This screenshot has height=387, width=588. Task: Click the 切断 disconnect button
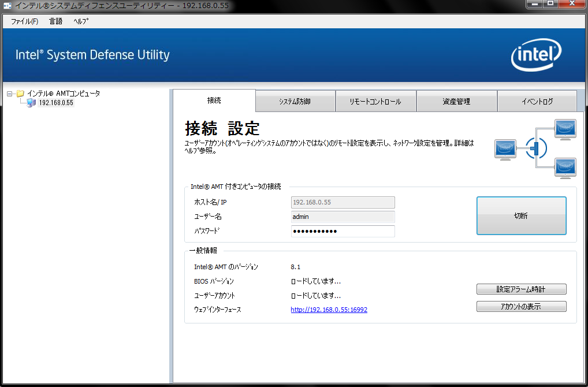tap(521, 215)
